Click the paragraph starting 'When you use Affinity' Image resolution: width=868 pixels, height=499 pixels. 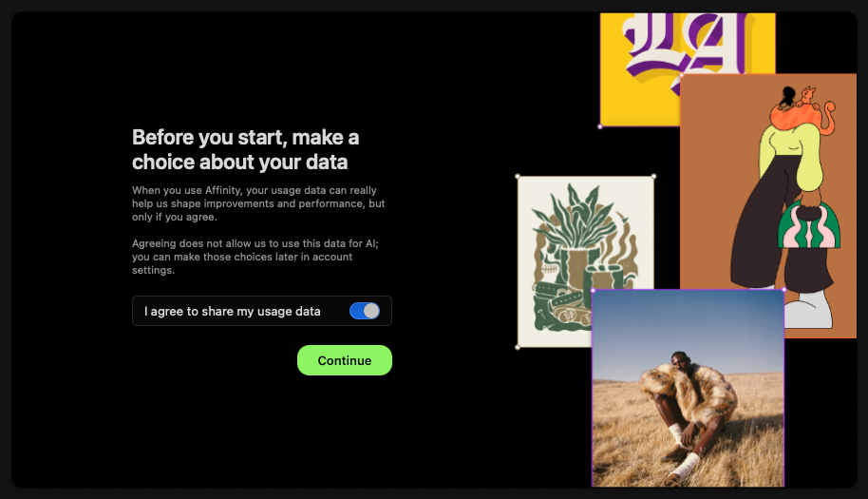pyautogui.click(x=258, y=203)
